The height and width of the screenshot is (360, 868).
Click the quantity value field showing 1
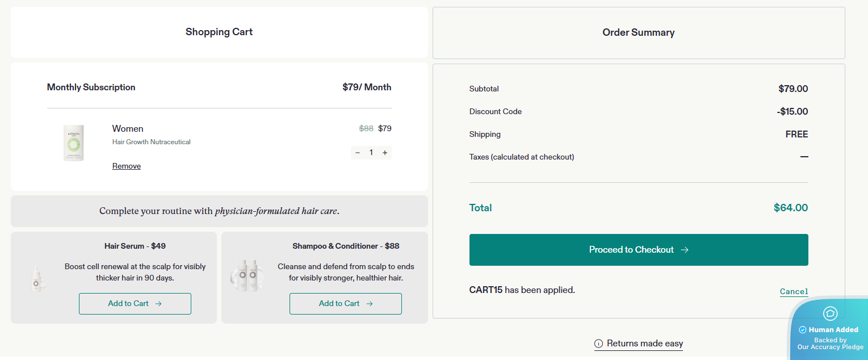tap(371, 153)
